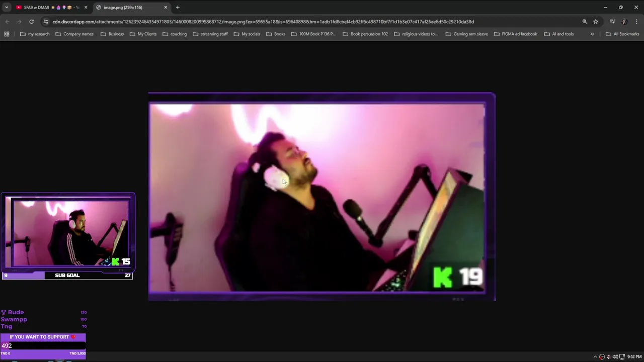Open the religious videos bookmark folder
Image resolution: width=644 pixels, height=362 pixels.
tap(416, 34)
